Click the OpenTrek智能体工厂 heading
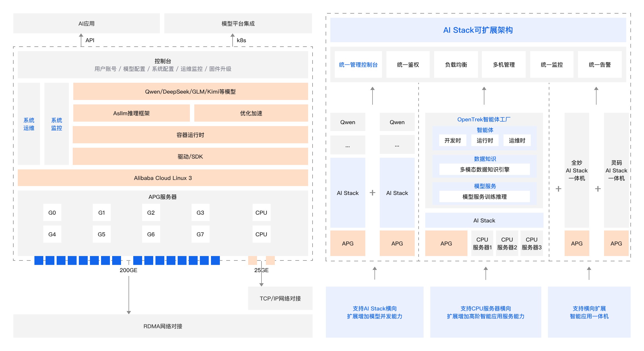The height and width of the screenshot is (351, 644). pyautogui.click(x=484, y=119)
